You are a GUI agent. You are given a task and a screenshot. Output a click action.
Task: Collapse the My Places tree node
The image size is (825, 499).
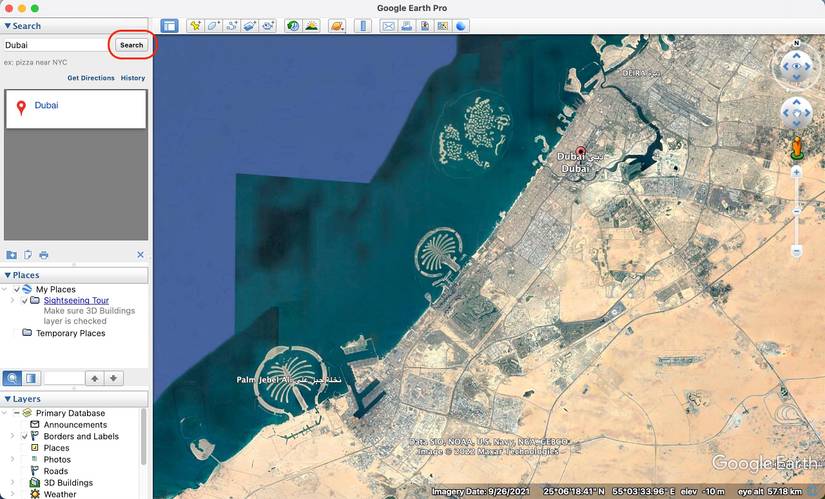[x=5, y=290]
